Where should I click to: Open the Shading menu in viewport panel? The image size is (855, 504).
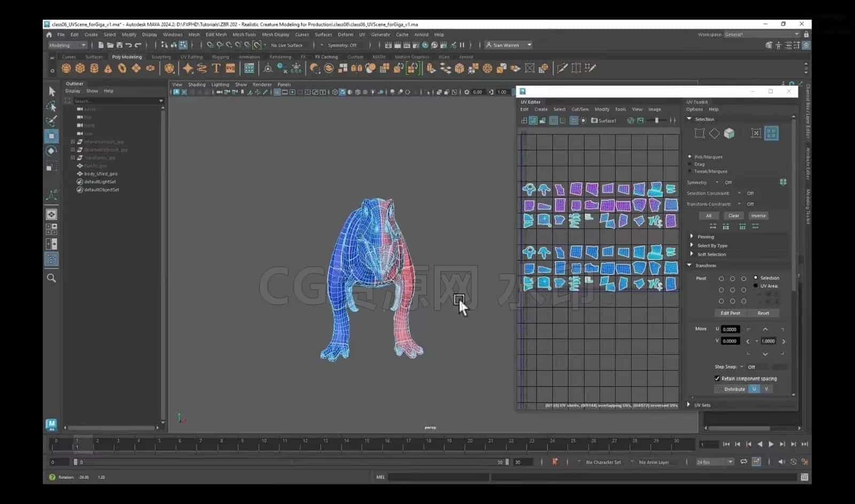click(x=197, y=85)
